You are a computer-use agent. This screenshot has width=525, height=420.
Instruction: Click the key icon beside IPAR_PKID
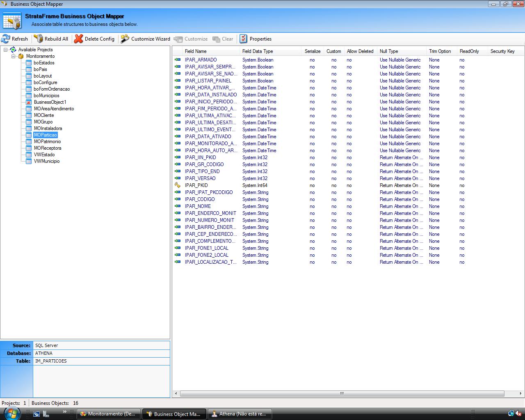point(178,185)
